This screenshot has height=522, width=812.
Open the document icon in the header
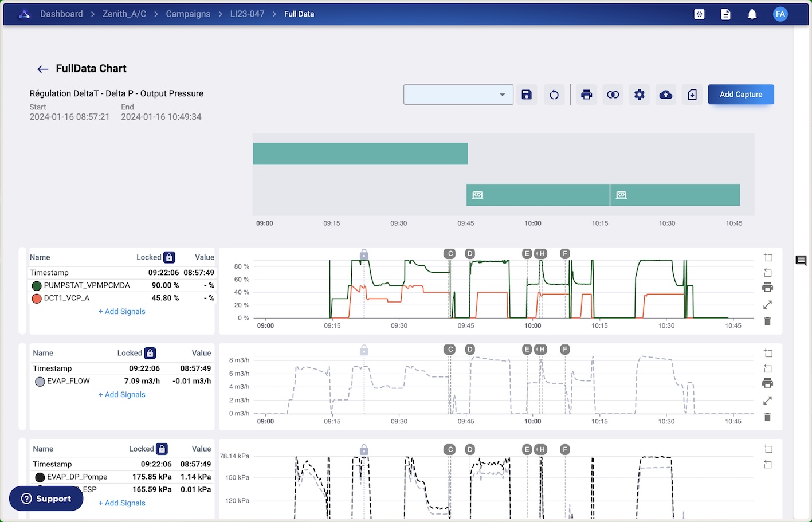[725, 14]
